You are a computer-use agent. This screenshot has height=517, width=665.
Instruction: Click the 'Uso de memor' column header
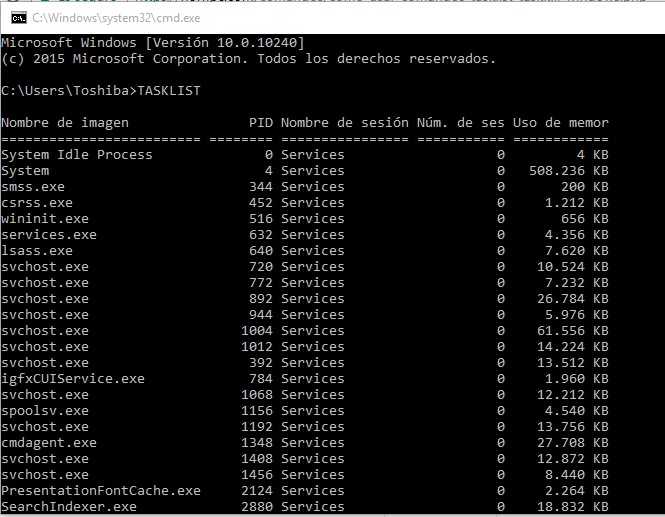[x=560, y=123]
